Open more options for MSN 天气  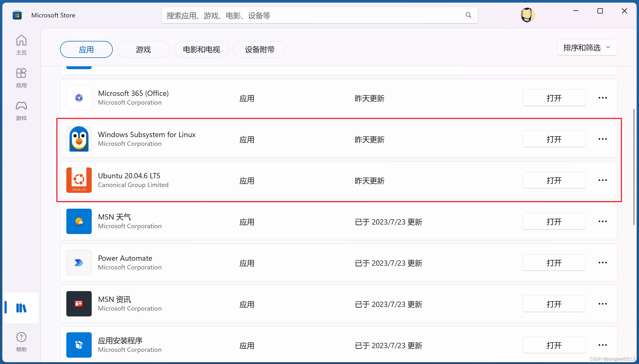(x=603, y=221)
